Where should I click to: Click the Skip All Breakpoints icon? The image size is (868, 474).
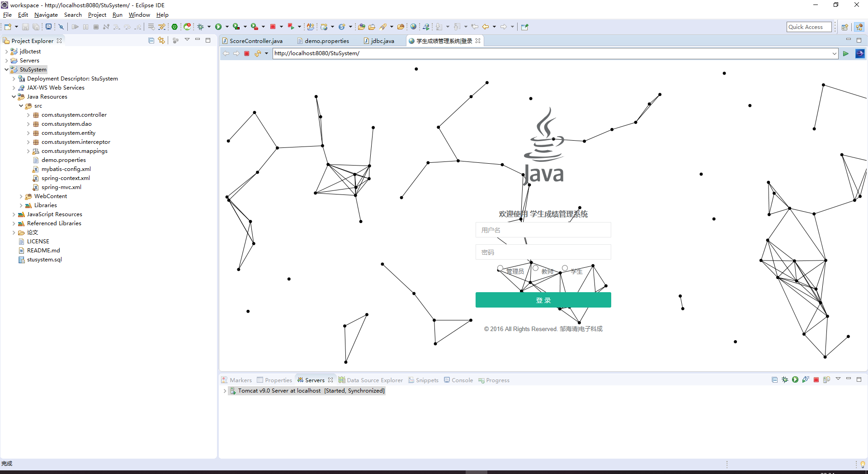[61, 27]
